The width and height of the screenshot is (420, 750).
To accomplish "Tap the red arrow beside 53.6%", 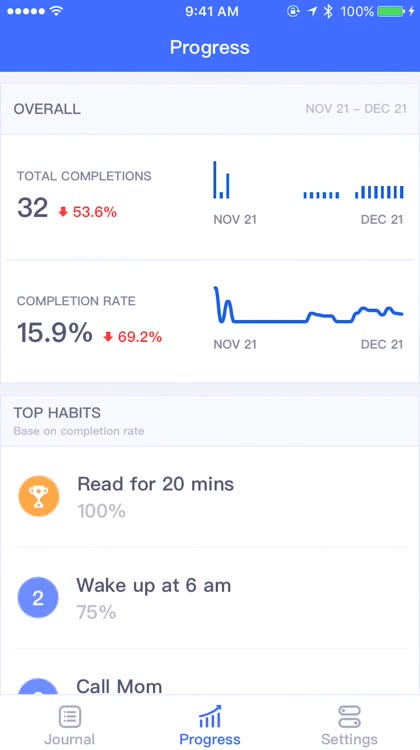I will (63, 212).
